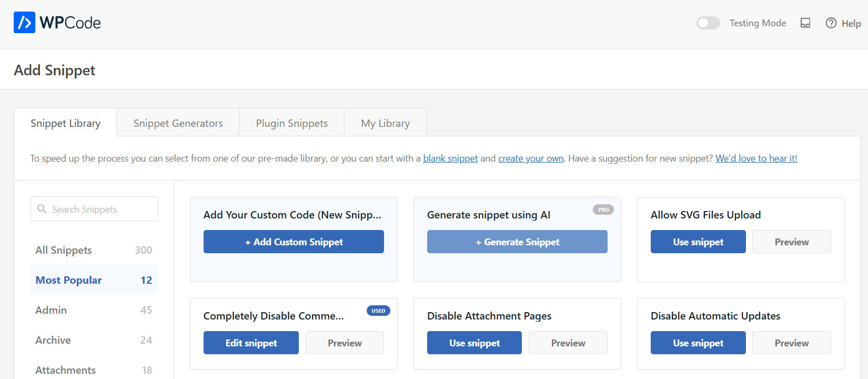This screenshot has height=379, width=868.
Task: Choose the Admin category
Action: tap(94, 310)
